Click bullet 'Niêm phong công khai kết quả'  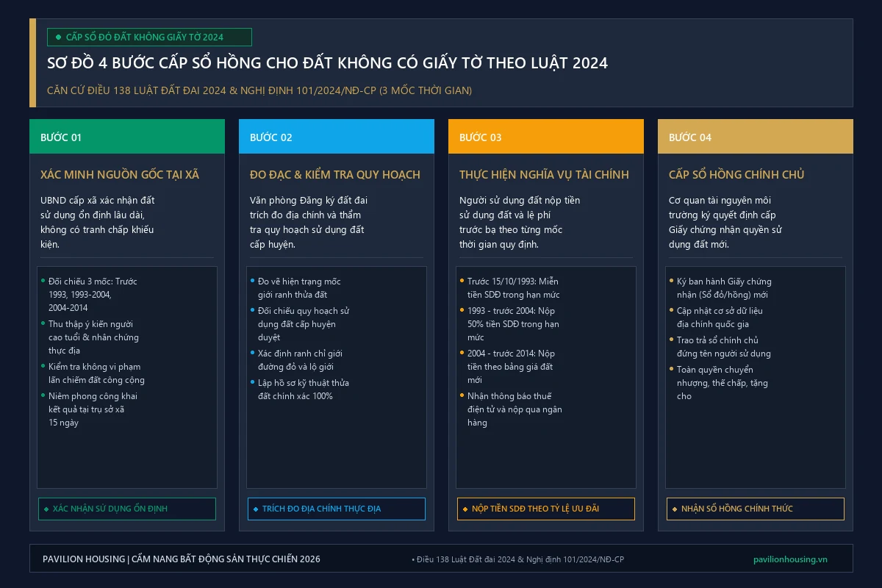(x=89, y=409)
